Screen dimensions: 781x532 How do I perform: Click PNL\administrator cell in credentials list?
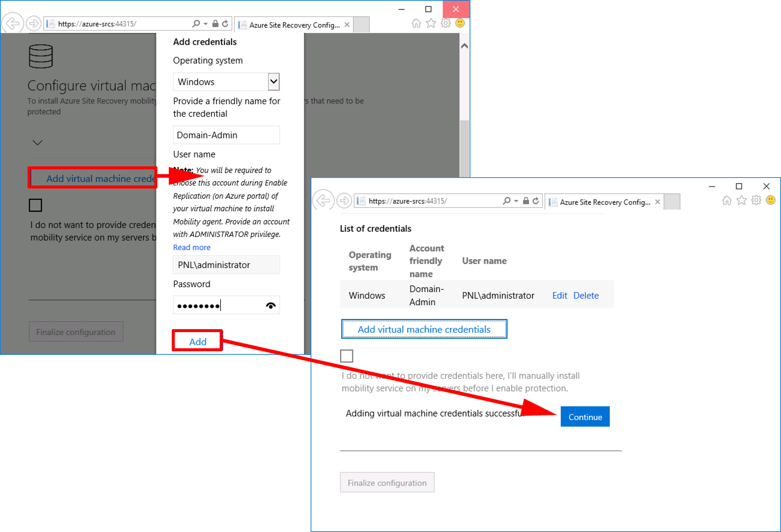(498, 295)
